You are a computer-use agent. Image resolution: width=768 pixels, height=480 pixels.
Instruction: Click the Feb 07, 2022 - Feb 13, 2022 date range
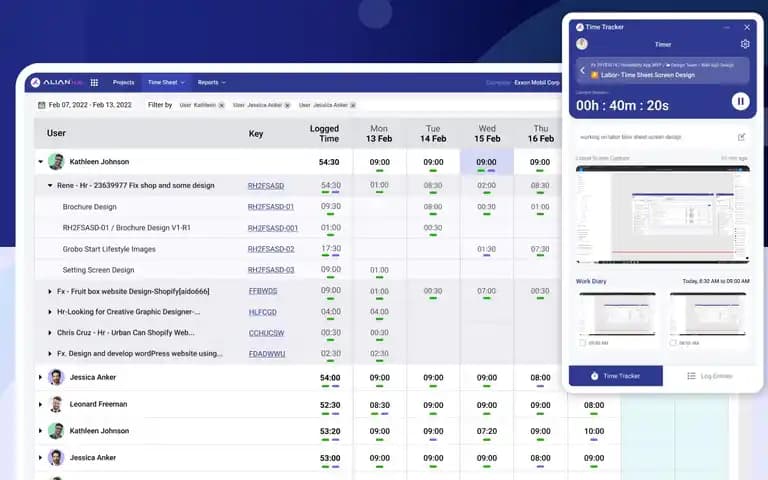[90, 105]
